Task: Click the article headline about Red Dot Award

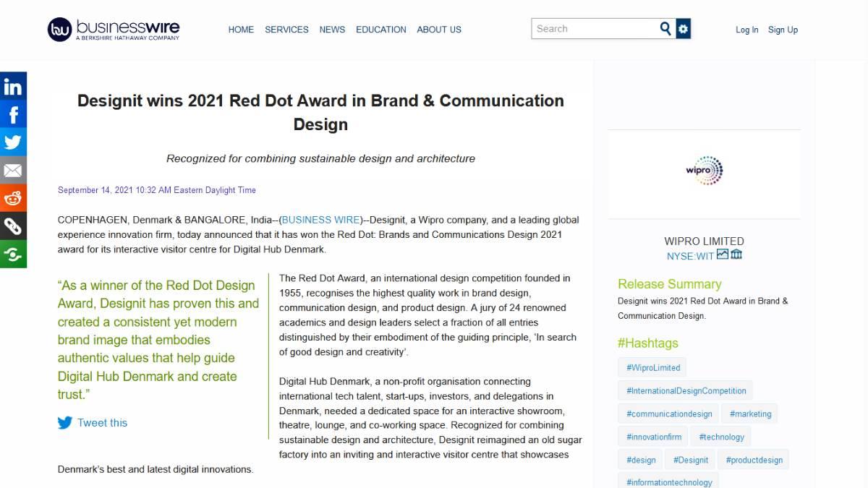Action: pos(320,112)
